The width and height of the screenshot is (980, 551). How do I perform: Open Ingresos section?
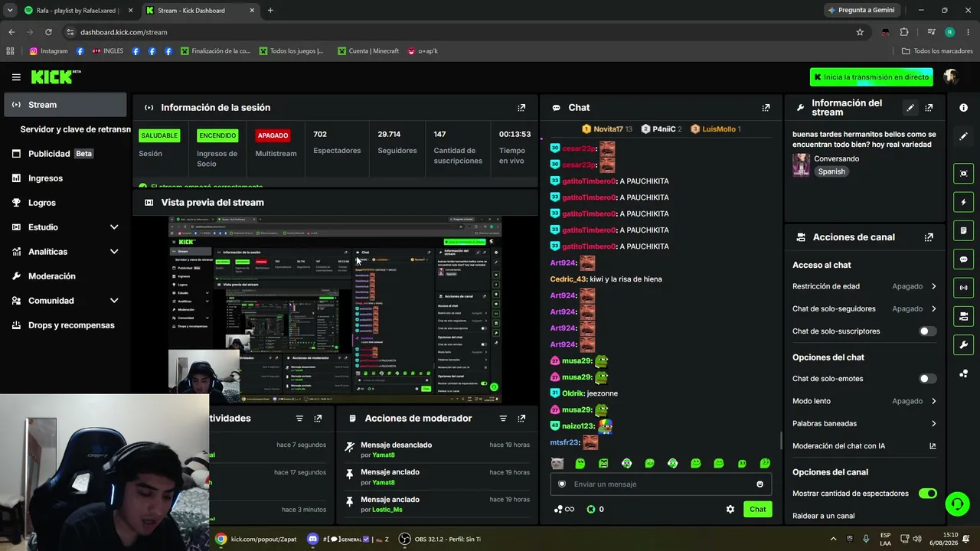click(x=66, y=178)
